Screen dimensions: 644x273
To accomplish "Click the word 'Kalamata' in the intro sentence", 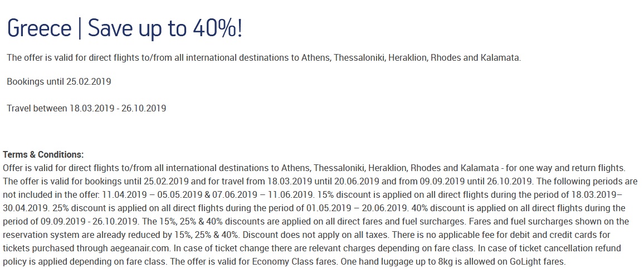I will tap(499, 57).
